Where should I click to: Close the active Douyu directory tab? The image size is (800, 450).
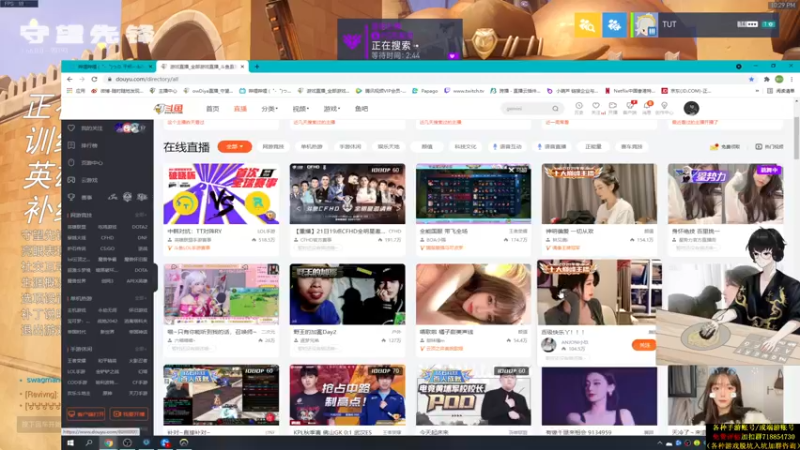tap(242, 66)
